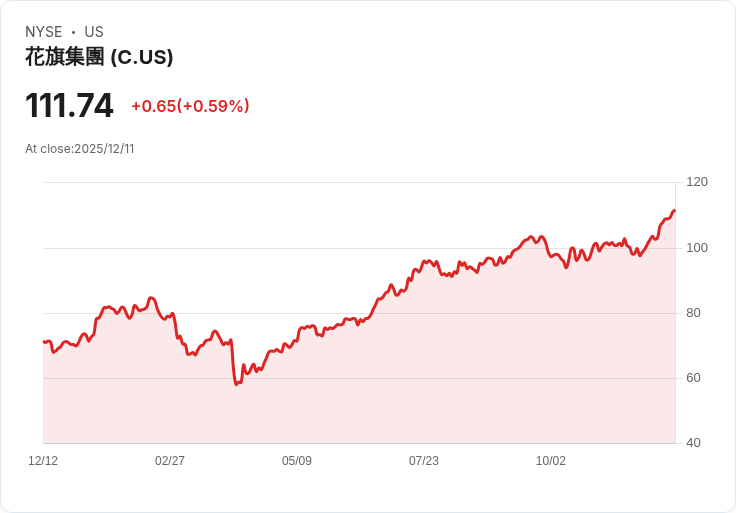The height and width of the screenshot is (513, 736).
Task: Click the latest point ending the price line
Action: point(675,211)
